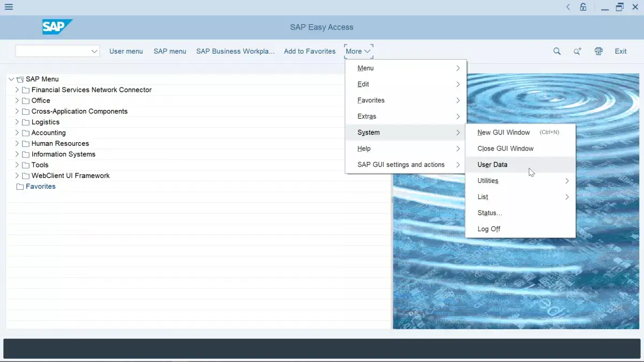Click the padlock icon in the title bar
The width and height of the screenshot is (644, 362).
583,7
